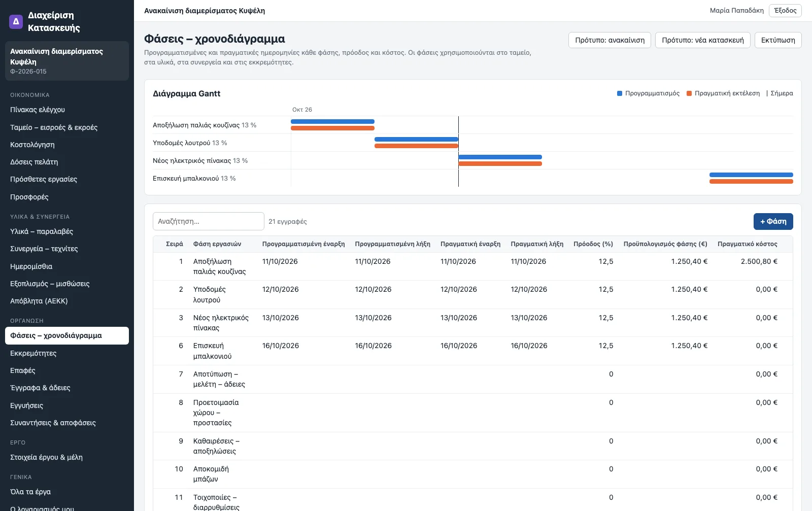The width and height of the screenshot is (812, 511).
Task: Click the Σήμερα vertical line in the Gantt chart
Action: click(x=458, y=151)
